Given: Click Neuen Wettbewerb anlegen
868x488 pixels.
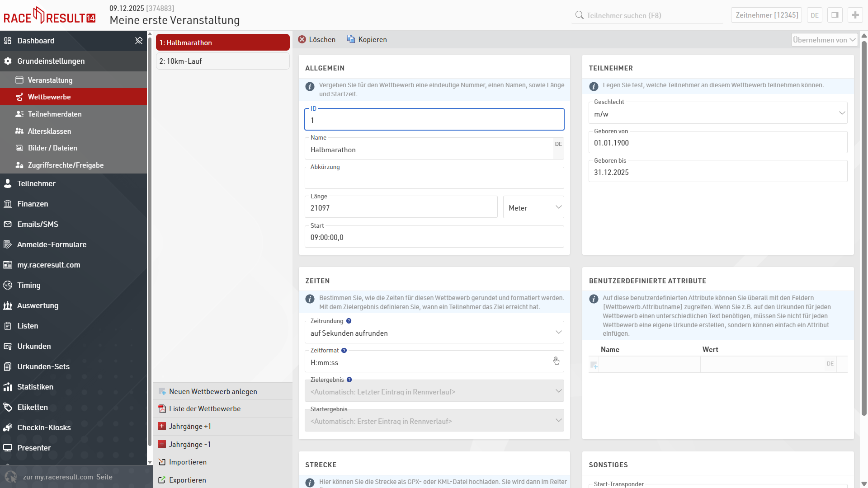Looking at the screenshot, I should (213, 392).
